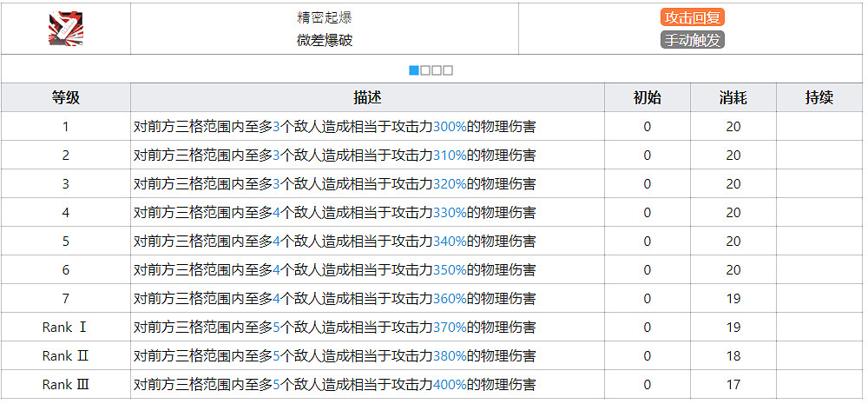This screenshot has height=404, width=868.
Task: Select 消耗 value 18 in Rank Ⅱ row
Action: click(733, 356)
